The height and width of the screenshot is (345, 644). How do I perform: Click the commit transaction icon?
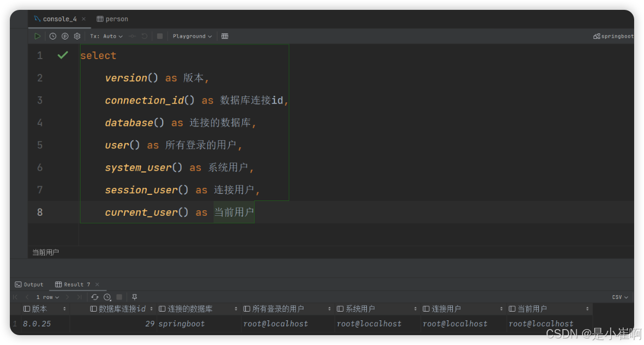(x=132, y=36)
